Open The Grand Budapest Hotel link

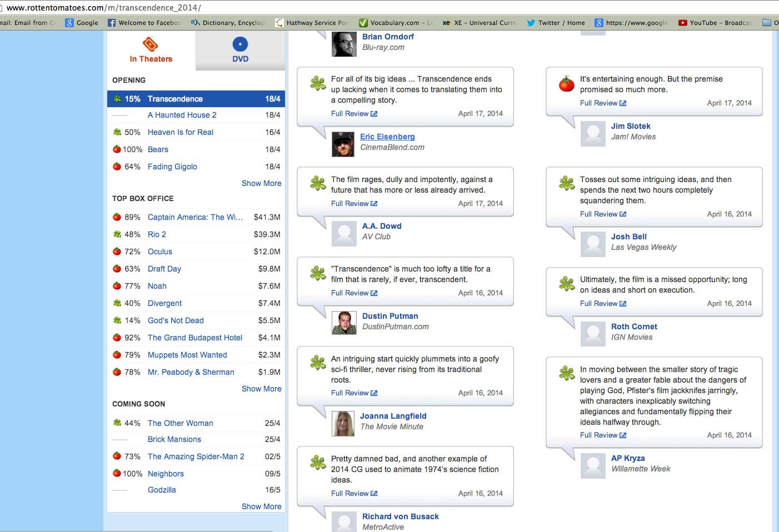(x=195, y=338)
